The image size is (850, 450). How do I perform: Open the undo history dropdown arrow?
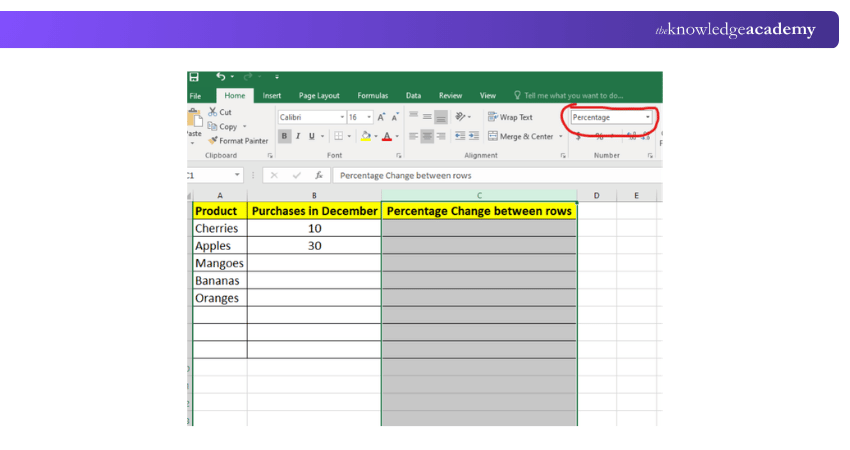tap(232, 77)
